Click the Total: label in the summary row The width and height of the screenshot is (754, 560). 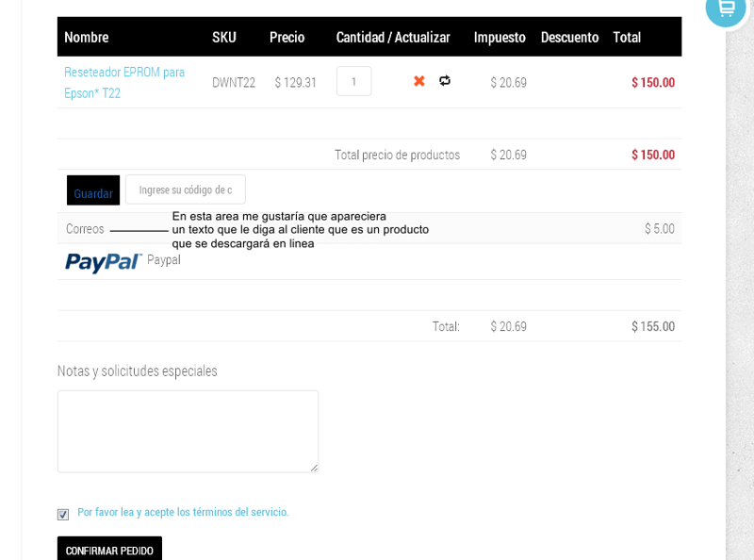(446, 326)
